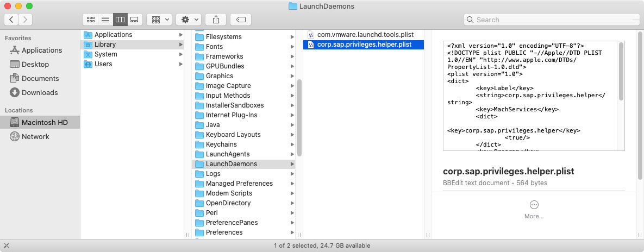Open the Image Capture folder
This screenshot has width=644, height=252.
point(244,86)
